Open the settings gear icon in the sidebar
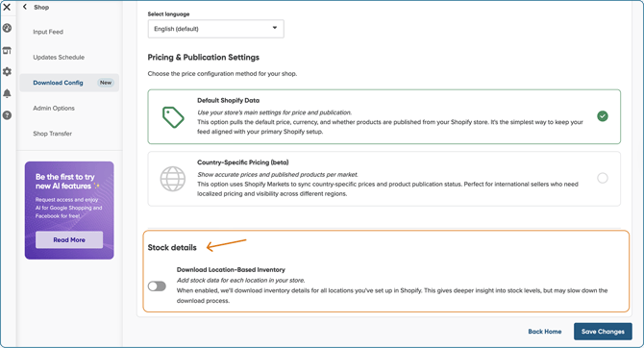This screenshot has width=644, height=348. click(x=7, y=71)
